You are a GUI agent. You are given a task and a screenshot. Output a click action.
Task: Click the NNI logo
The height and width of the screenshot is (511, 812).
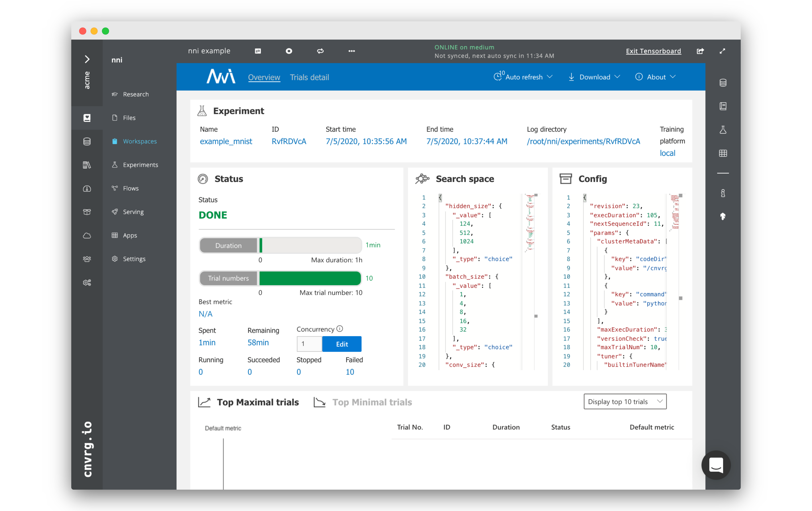click(x=221, y=76)
